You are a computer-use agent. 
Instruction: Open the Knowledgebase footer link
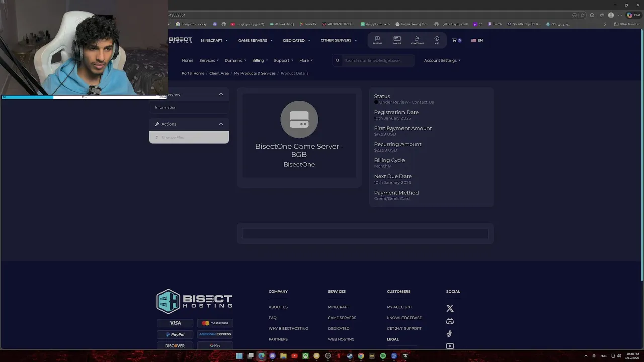point(404,318)
